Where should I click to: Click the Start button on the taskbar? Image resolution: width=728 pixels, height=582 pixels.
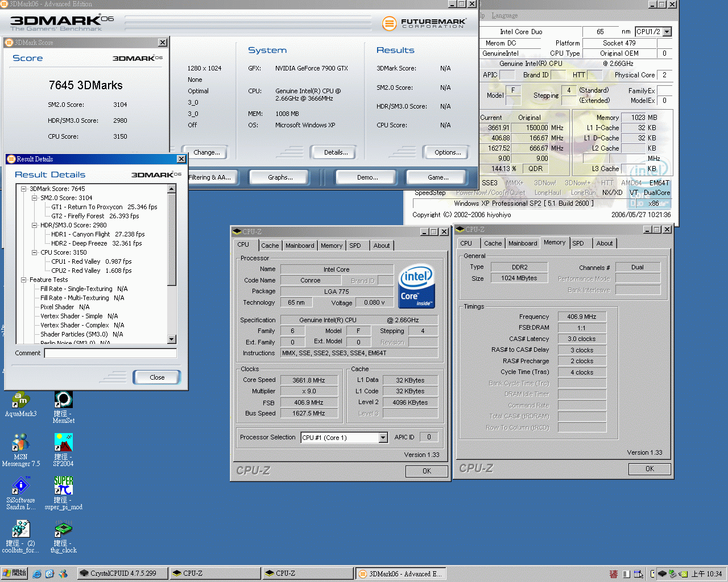coord(14,573)
